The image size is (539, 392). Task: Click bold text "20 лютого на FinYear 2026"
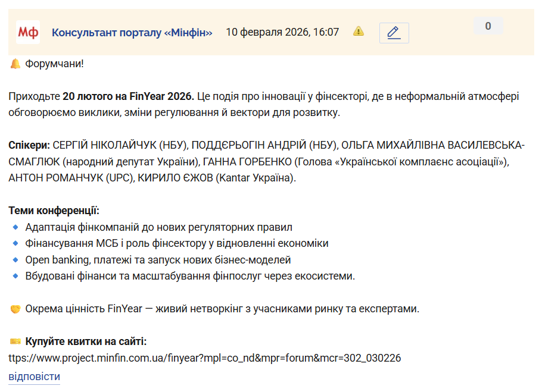point(128,96)
